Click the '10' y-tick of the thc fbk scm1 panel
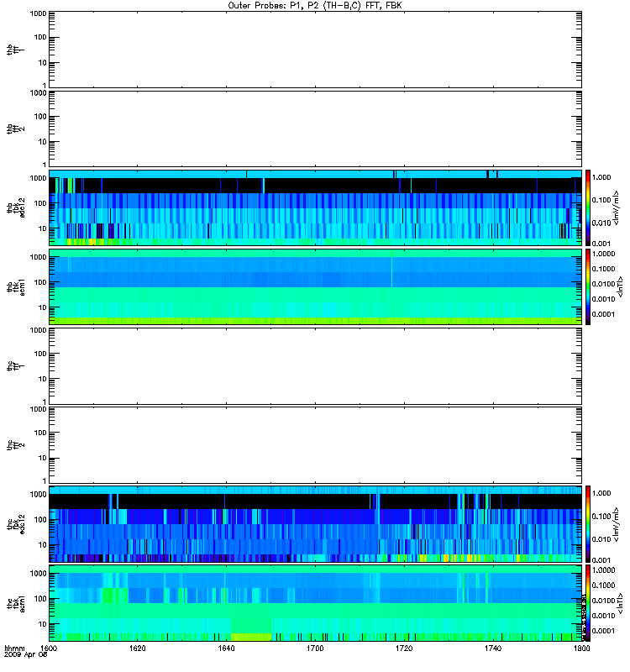 click(43, 624)
